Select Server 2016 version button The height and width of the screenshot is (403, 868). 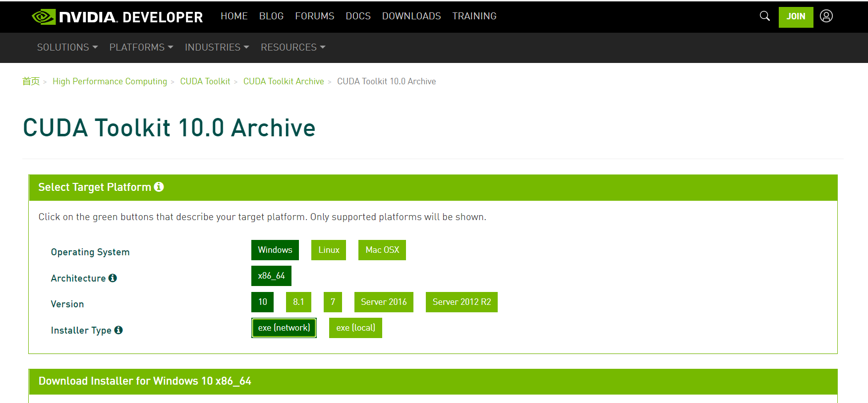tap(384, 302)
